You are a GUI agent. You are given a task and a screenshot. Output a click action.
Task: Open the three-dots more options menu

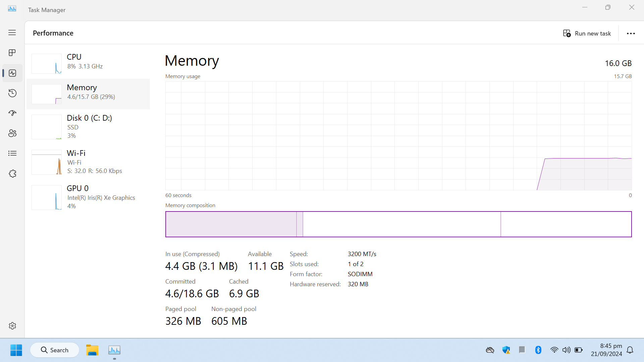click(x=631, y=33)
